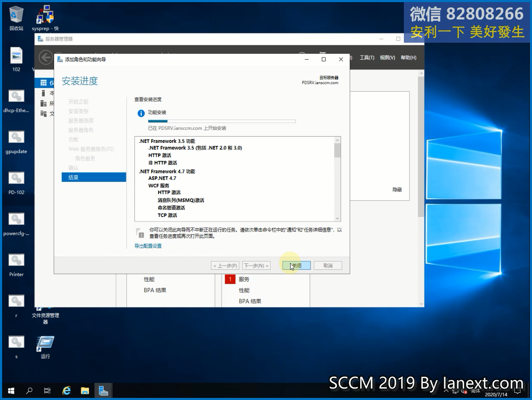Open taskbar search magnifier
532x400 pixels.
[x=29, y=391]
